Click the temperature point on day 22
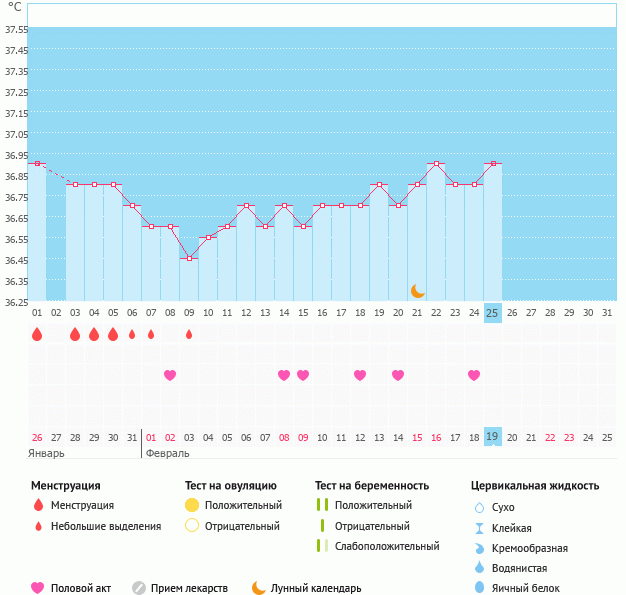Screen dimensions: 626x595 436,163
